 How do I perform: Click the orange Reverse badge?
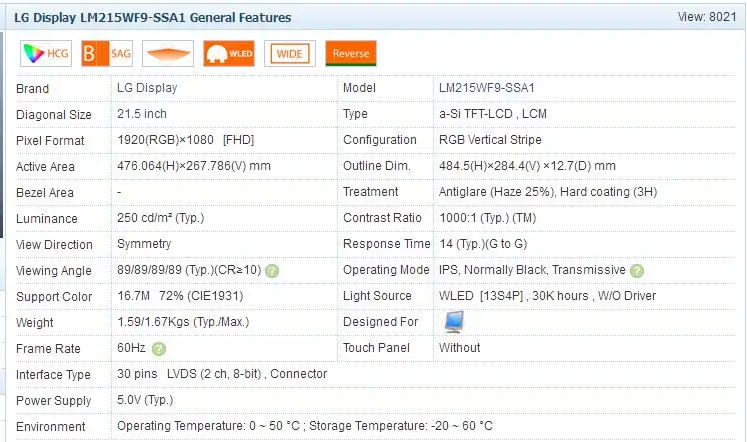(351, 54)
